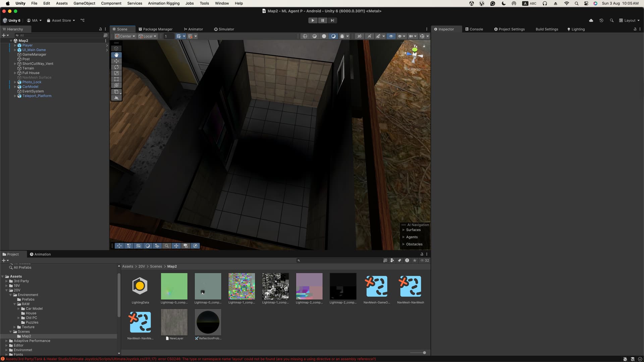Select the Move tool in the scene toolbar
This screenshot has width=644, height=362.
pos(116,61)
